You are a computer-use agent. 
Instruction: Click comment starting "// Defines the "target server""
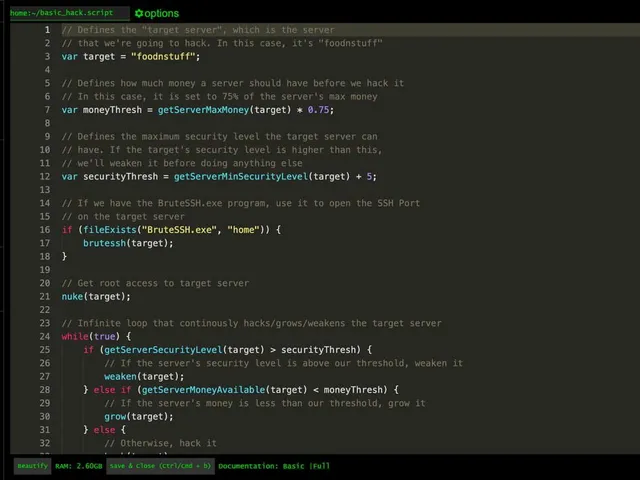pos(198,30)
